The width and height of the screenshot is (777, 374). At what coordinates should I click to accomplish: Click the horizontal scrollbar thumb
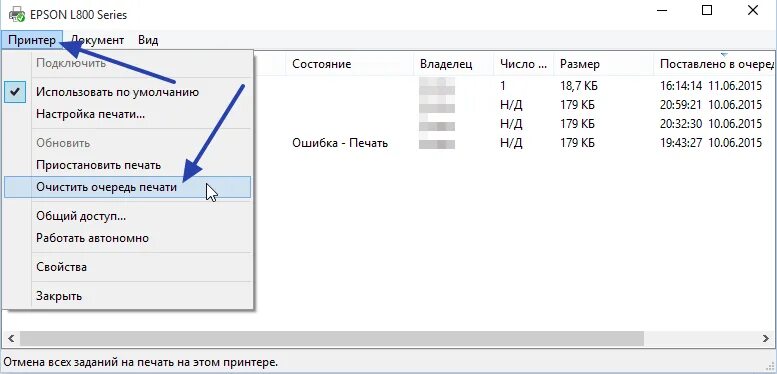pyautogui.click(x=332, y=339)
